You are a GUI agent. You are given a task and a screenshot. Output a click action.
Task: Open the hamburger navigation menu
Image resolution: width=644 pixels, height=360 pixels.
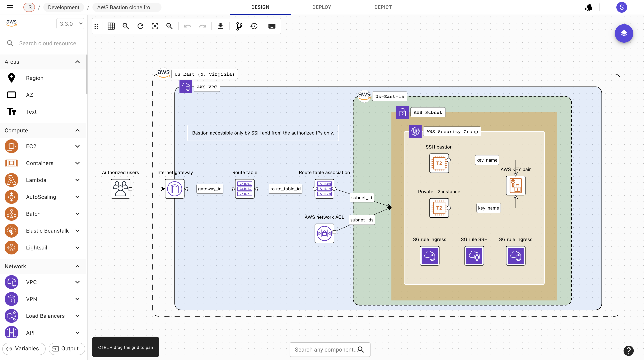click(10, 7)
